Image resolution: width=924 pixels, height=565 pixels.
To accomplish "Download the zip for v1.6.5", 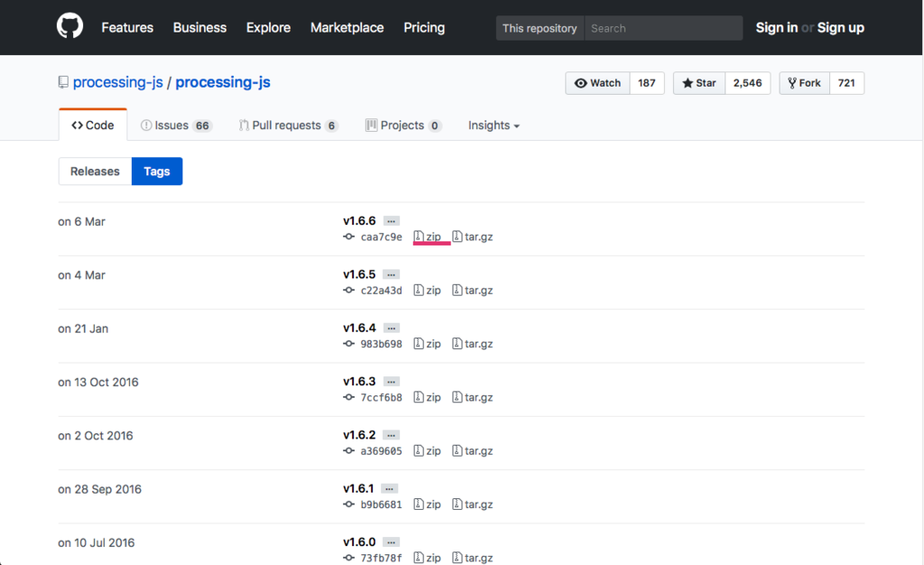I will click(427, 291).
